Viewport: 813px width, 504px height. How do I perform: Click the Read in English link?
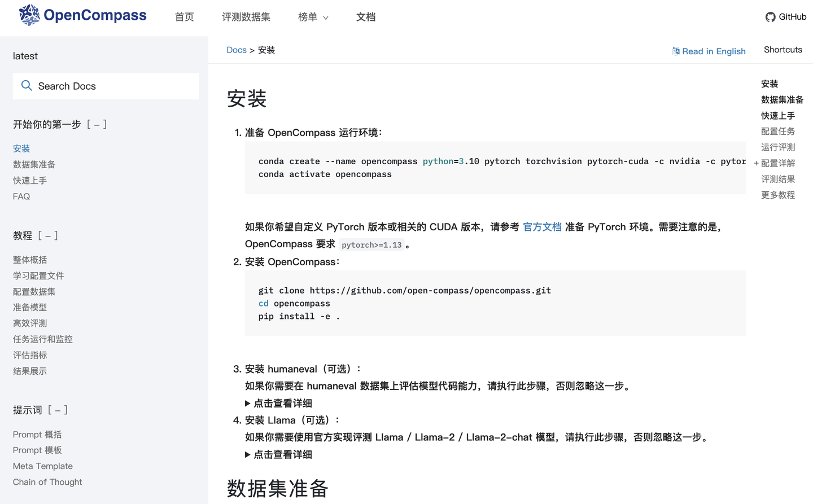714,51
